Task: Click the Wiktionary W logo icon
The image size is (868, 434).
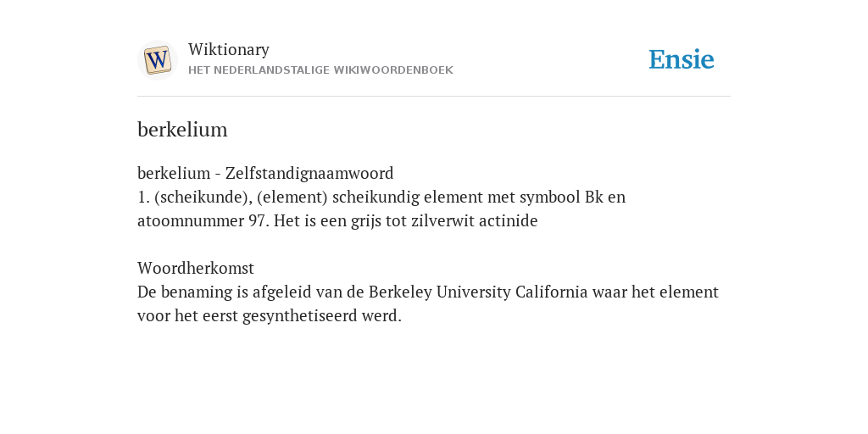Action: click(157, 60)
